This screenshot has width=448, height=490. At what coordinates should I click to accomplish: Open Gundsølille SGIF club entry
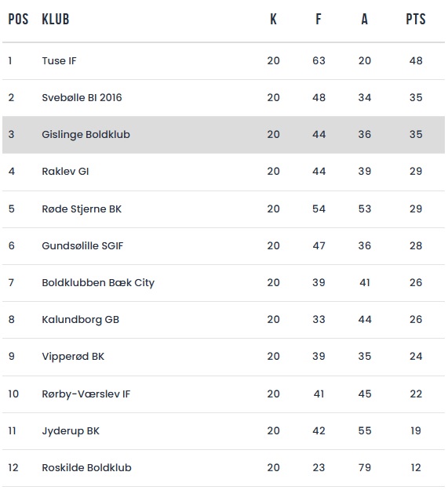[82, 245]
